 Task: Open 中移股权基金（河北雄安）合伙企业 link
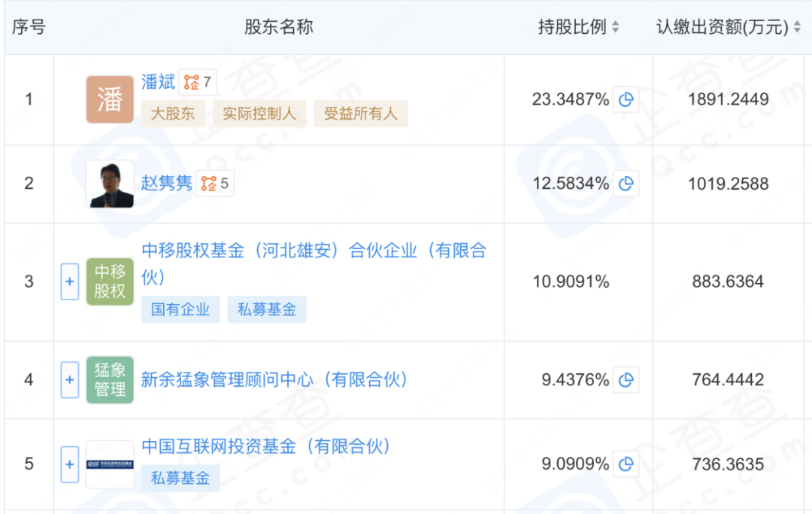click(314, 263)
